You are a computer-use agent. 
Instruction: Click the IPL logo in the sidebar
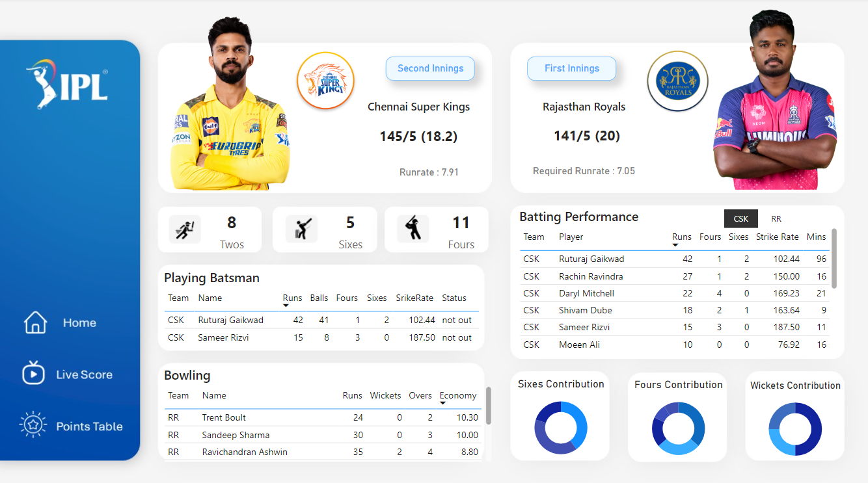coord(67,84)
